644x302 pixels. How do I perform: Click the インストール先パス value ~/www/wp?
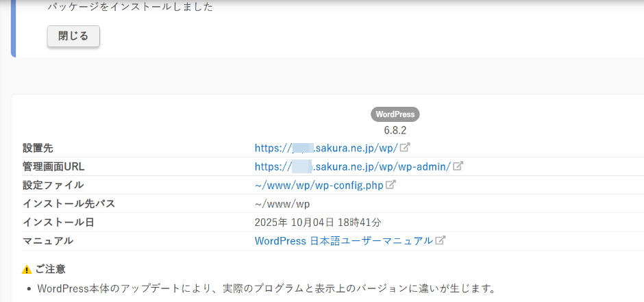(282, 203)
